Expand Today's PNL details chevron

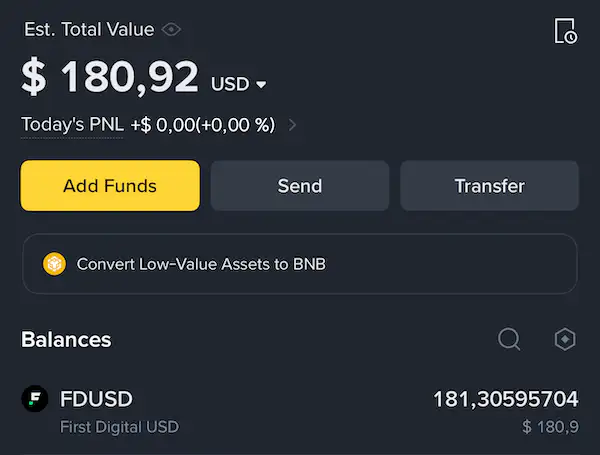292,125
